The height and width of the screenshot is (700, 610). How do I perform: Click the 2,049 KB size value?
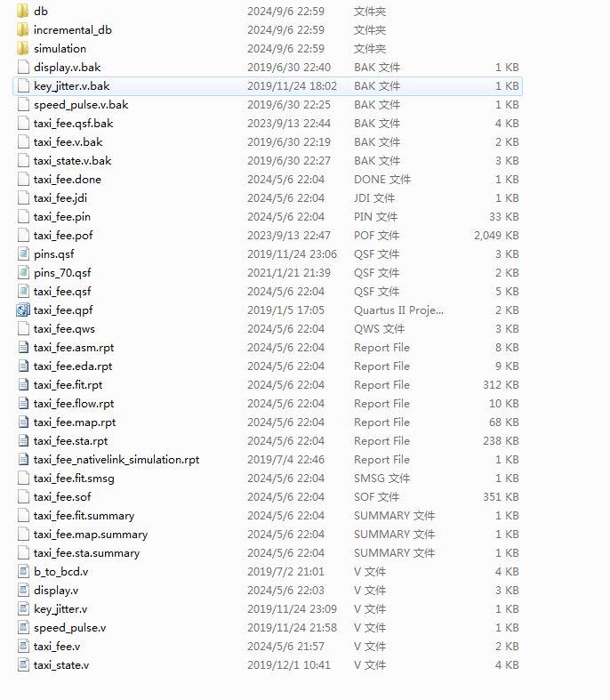[496, 236]
